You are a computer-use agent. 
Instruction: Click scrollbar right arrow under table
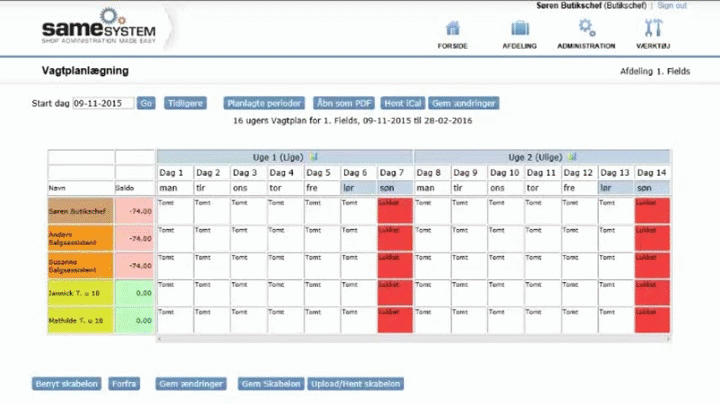pyautogui.click(x=668, y=339)
